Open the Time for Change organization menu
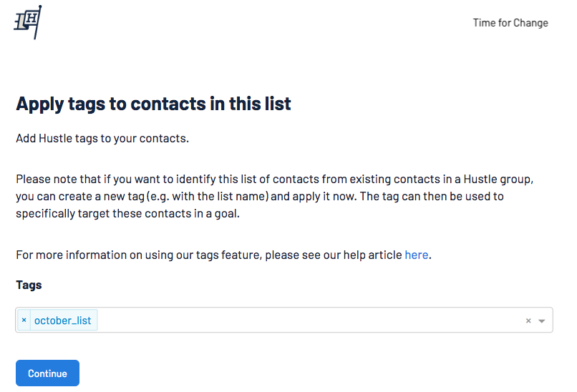This screenshot has height=392, width=577. [510, 23]
